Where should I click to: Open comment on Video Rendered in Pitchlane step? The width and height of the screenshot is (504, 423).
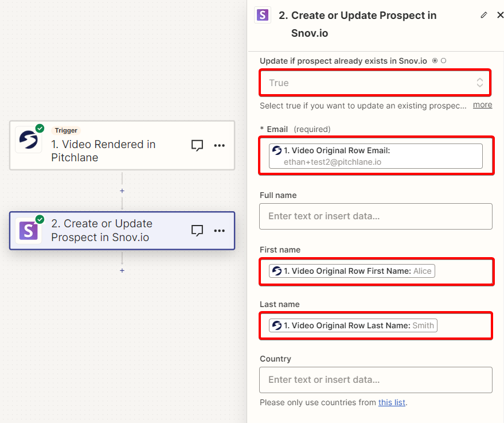197,145
